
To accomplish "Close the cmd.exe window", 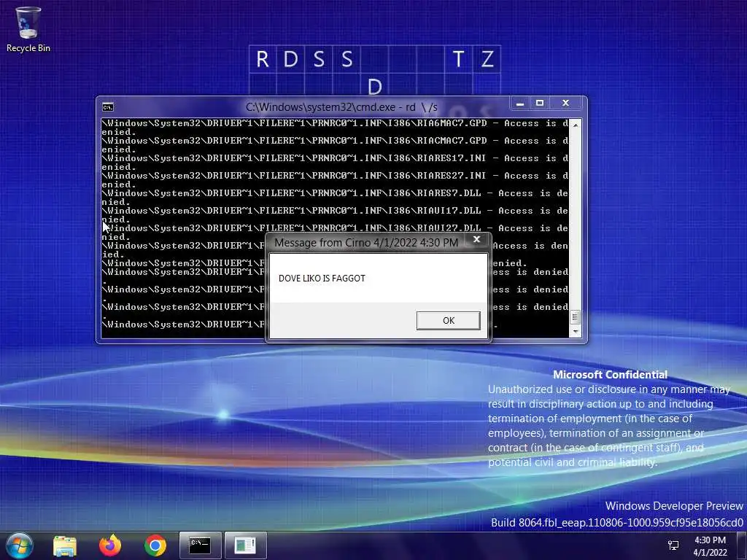I will point(565,104).
